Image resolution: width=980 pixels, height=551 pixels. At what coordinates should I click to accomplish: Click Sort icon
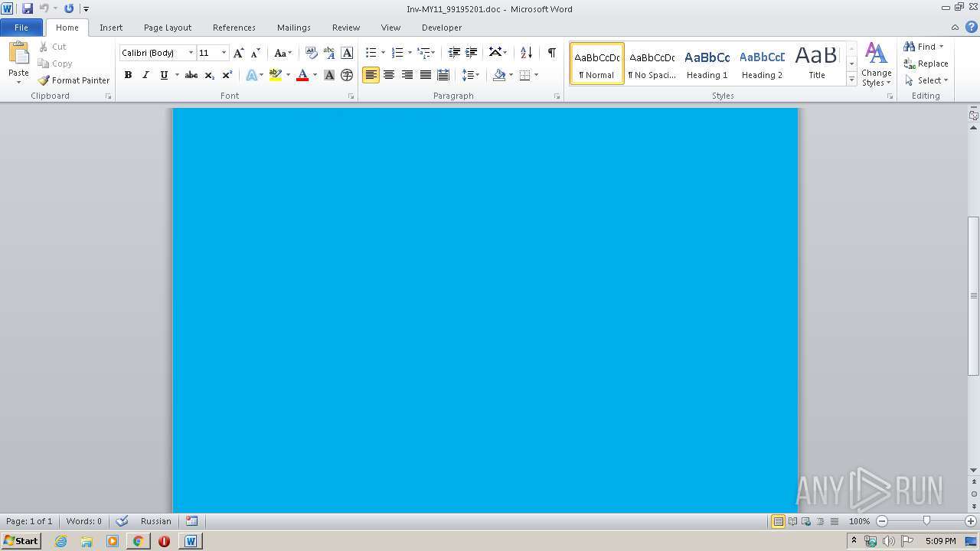(x=526, y=53)
